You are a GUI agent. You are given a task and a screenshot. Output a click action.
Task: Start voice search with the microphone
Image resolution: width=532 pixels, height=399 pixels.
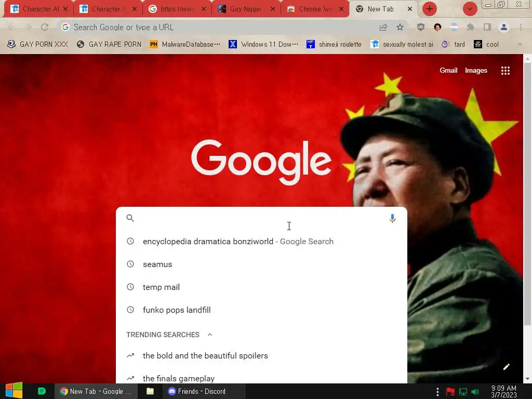(x=392, y=219)
